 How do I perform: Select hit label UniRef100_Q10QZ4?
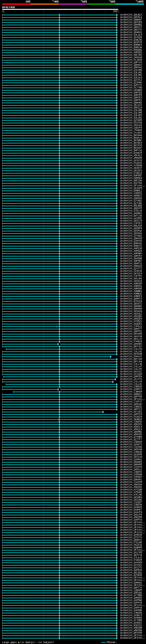pos(131,37)
